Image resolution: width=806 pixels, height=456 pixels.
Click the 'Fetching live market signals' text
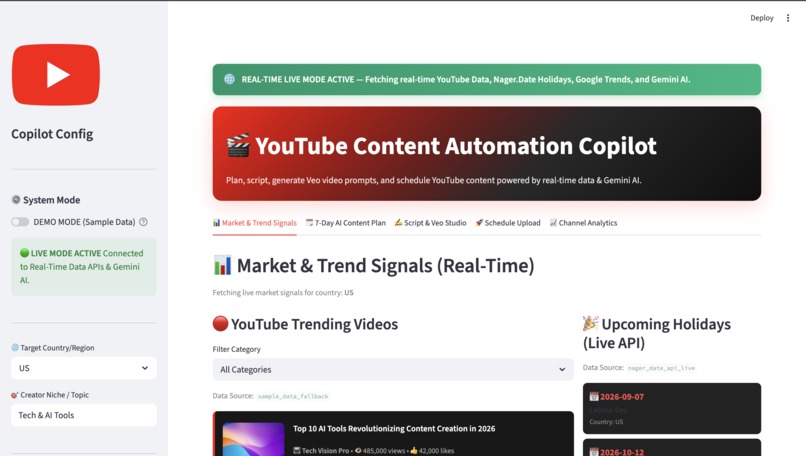283,293
